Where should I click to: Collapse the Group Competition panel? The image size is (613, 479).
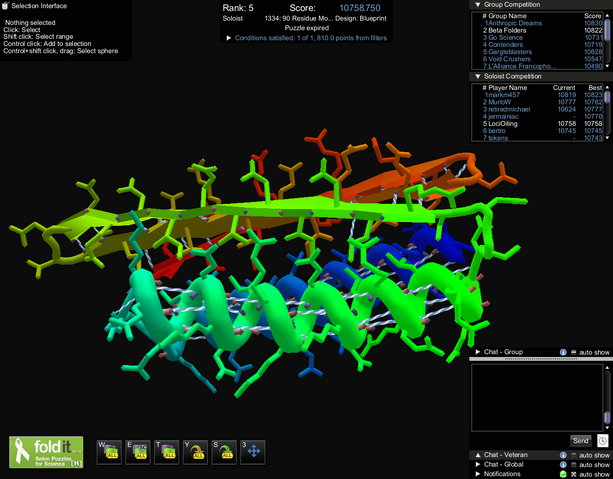point(477,5)
